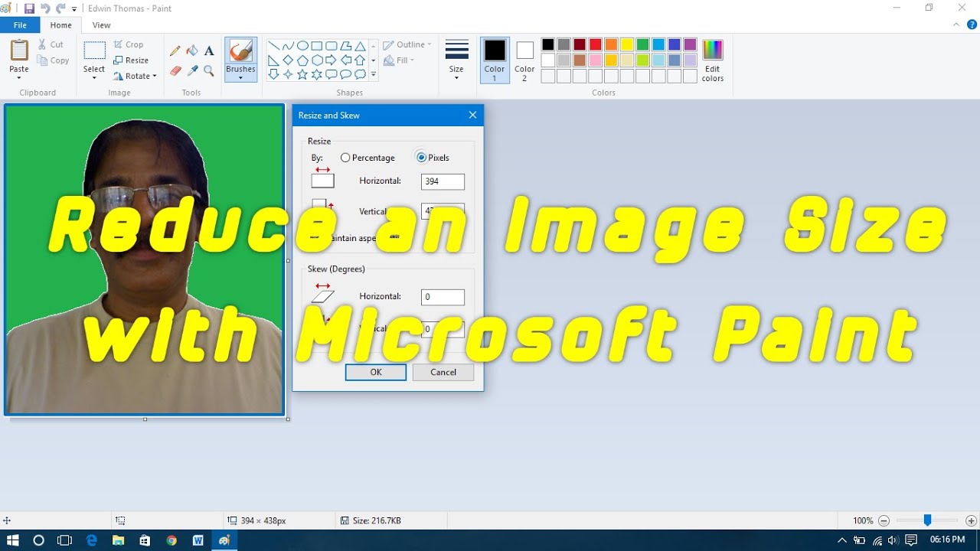Select the Pencil tool
This screenshot has width=980, height=551.
point(175,51)
